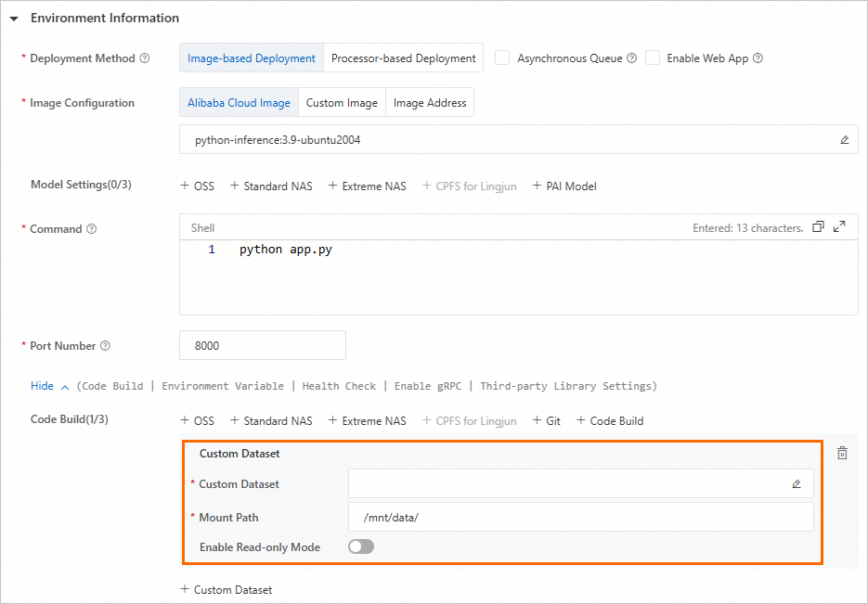The width and height of the screenshot is (868, 604).
Task: Enable the Asynchronous Queue checkbox
Action: 502,58
